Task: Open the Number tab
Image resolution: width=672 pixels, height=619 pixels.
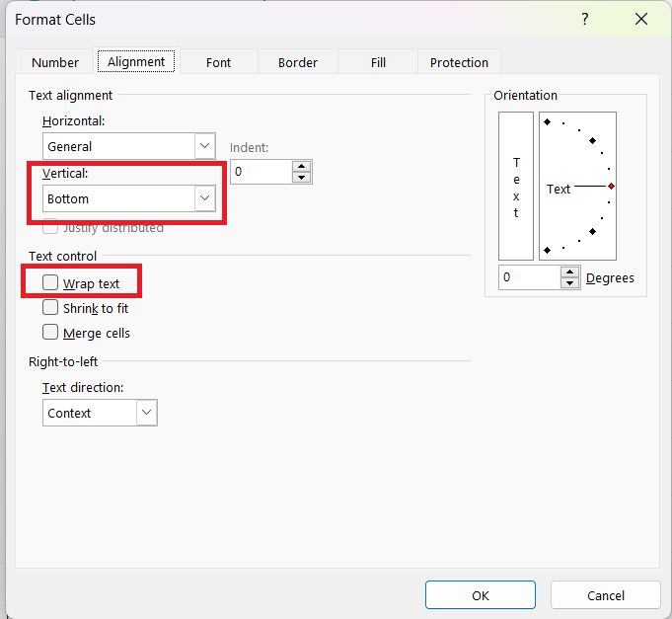Action: pyautogui.click(x=55, y=62)
